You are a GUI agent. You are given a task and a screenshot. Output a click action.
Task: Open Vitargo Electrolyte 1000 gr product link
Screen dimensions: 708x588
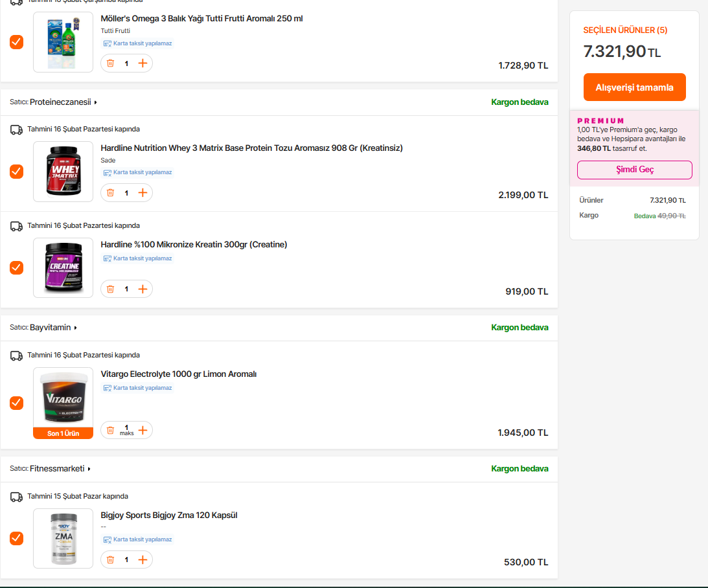point(178,374)
